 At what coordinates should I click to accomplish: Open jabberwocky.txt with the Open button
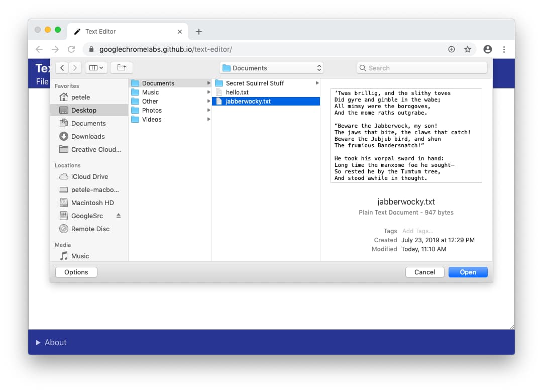(x=468, y=271)
